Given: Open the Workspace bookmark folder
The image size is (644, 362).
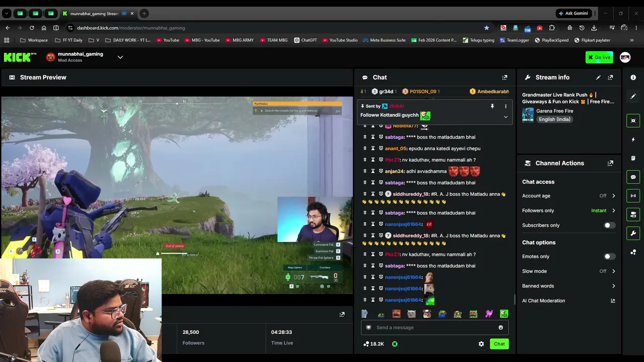Looking at the screenshot, I should [x=34, y=40].
